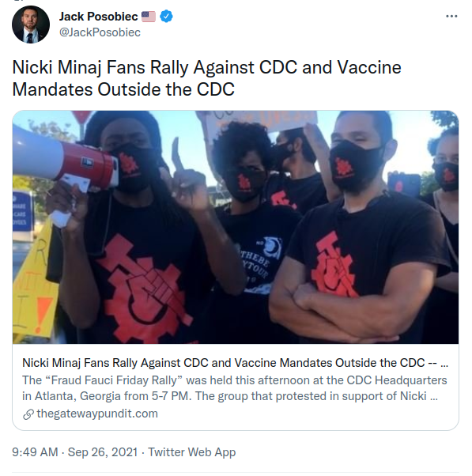Open the three-dot More options menu
Screen dimensions: 472x476
[451, 17]
